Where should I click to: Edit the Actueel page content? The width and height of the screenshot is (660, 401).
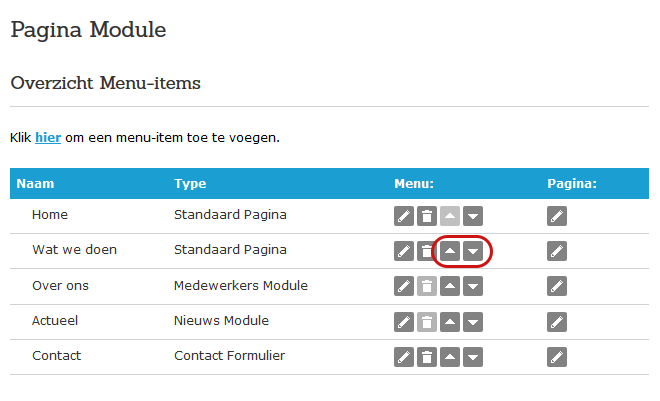click(557, 322)
